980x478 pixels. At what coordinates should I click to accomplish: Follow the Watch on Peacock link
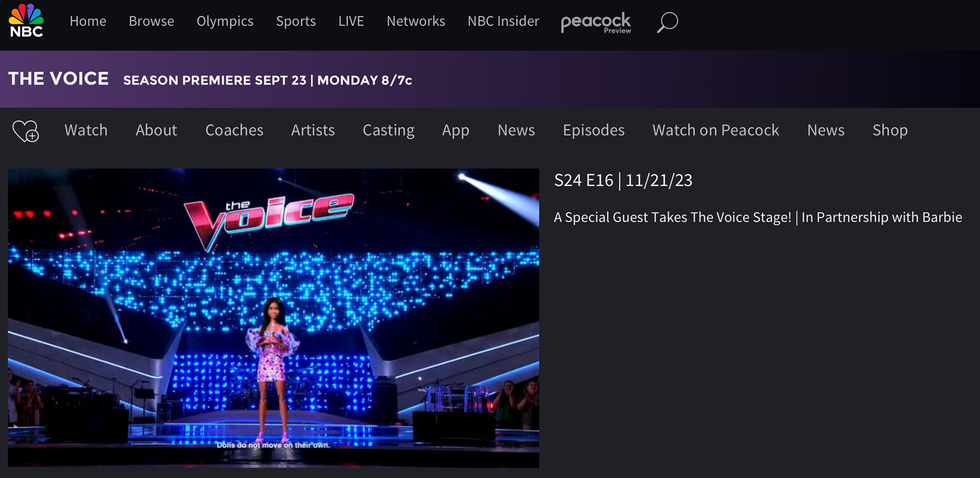click(716, 130)
